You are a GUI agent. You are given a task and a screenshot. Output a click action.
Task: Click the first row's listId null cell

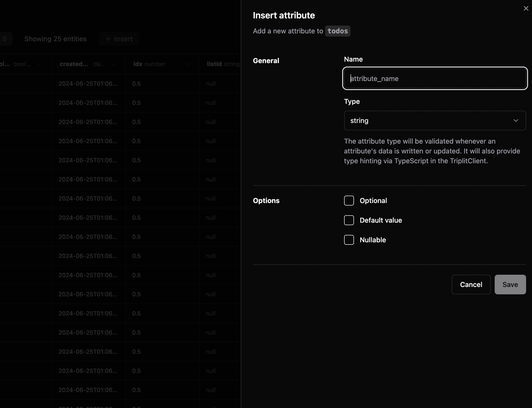coord(211,84)
